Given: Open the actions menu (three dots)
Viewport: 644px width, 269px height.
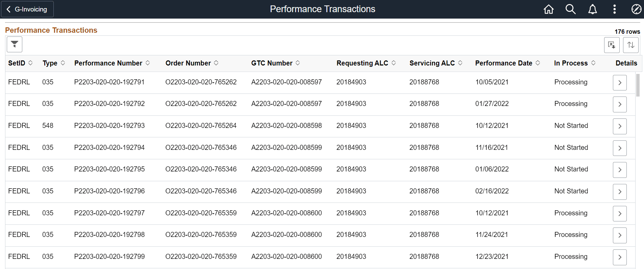Looking at the screenshot, I should [615, 9].
